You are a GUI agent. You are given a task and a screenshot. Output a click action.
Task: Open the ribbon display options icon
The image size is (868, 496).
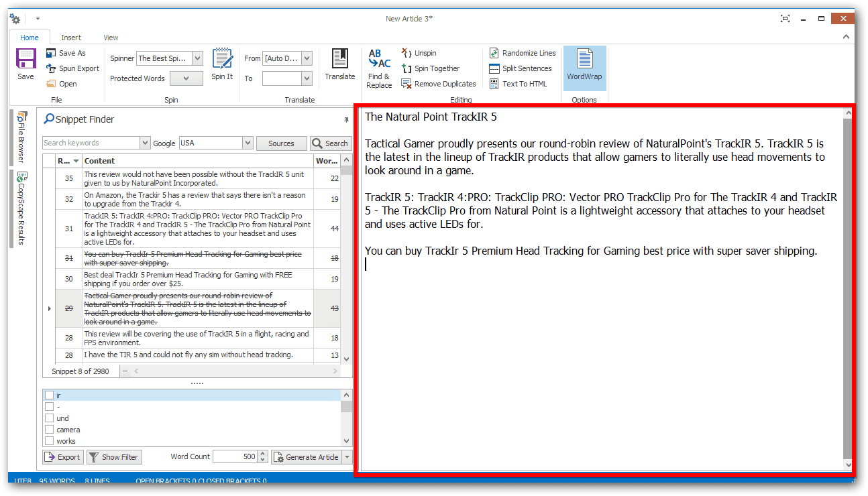click(785, 19)
